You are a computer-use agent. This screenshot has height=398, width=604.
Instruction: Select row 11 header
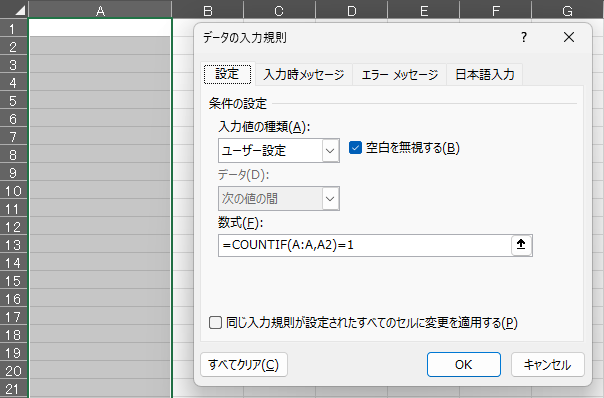point(13,208)
